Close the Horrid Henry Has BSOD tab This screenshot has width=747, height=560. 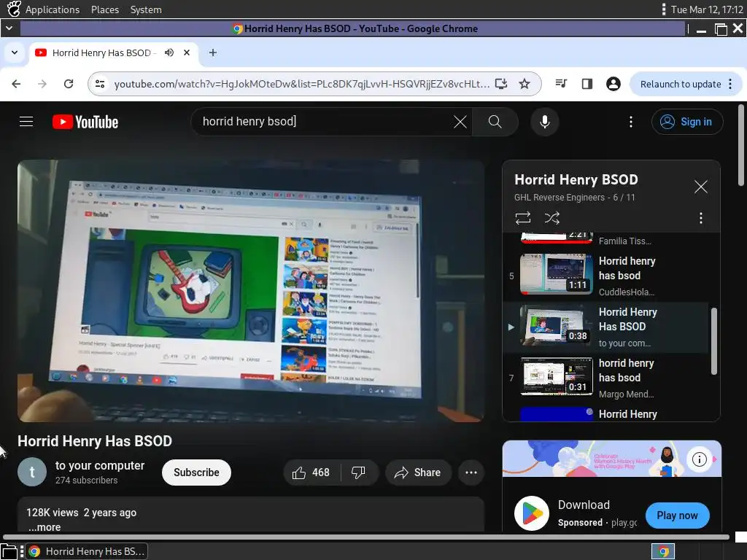click(x=187, y=52)
